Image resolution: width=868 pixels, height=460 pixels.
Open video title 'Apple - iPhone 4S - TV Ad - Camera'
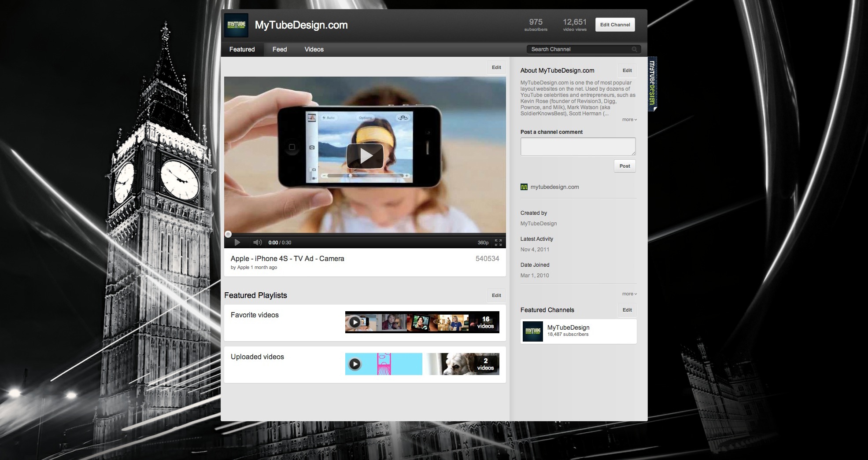[288, 258]
